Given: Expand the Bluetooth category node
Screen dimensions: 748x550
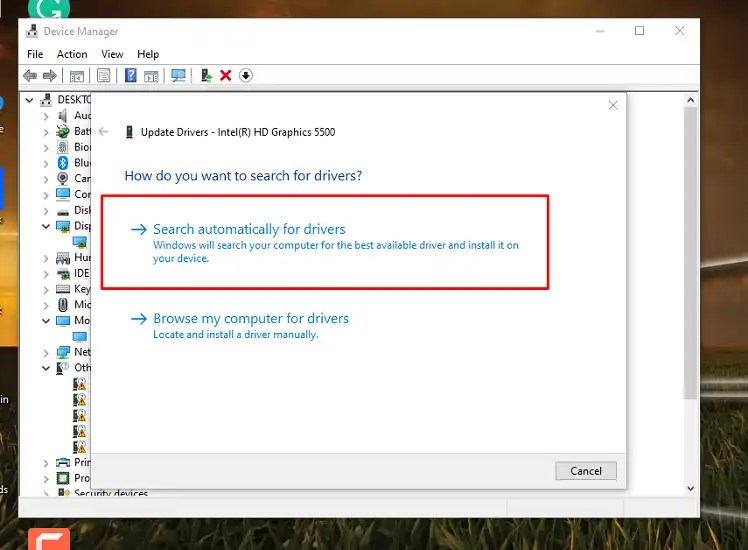Looking at the screenshot, I should 46,163.
